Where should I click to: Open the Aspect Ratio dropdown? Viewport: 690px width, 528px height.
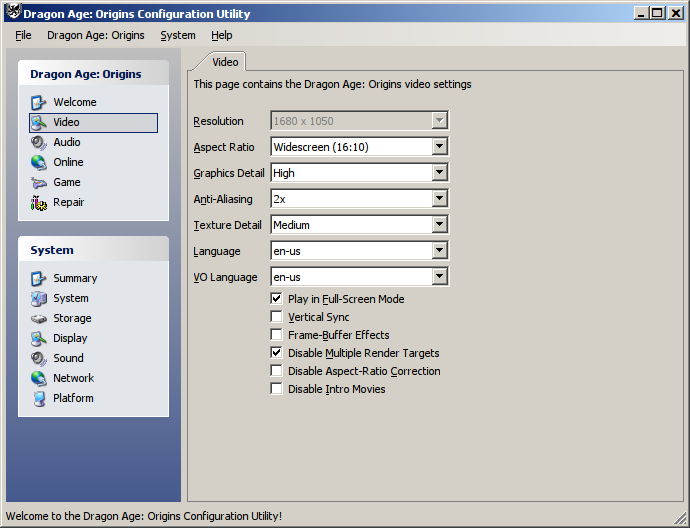(439, 147)
